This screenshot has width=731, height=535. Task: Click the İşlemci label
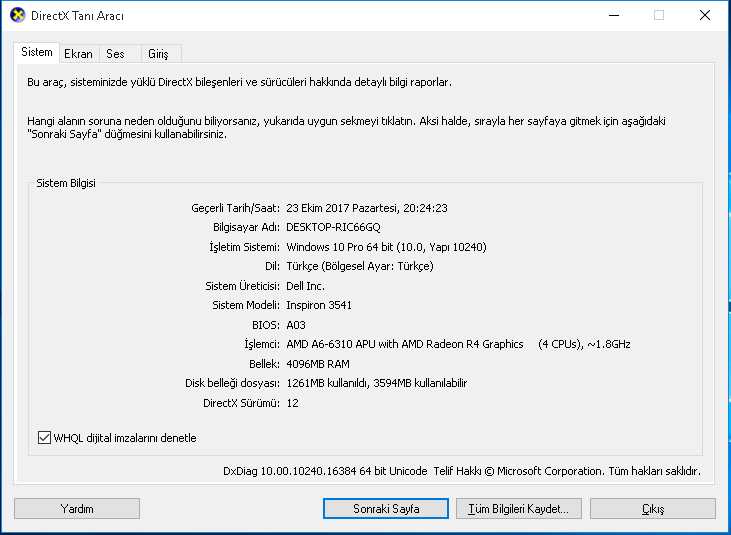tap(262, 344)
